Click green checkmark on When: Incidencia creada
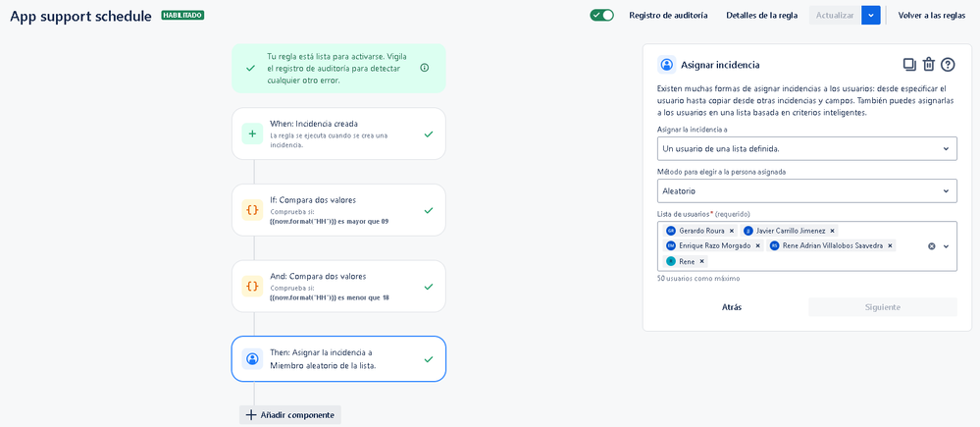This screenshot has width=980, height=427. pyautogui.click(x=428, y=133)
